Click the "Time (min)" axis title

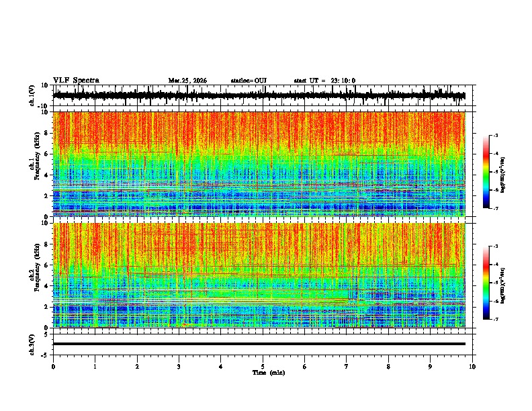(x=269, y=373)
